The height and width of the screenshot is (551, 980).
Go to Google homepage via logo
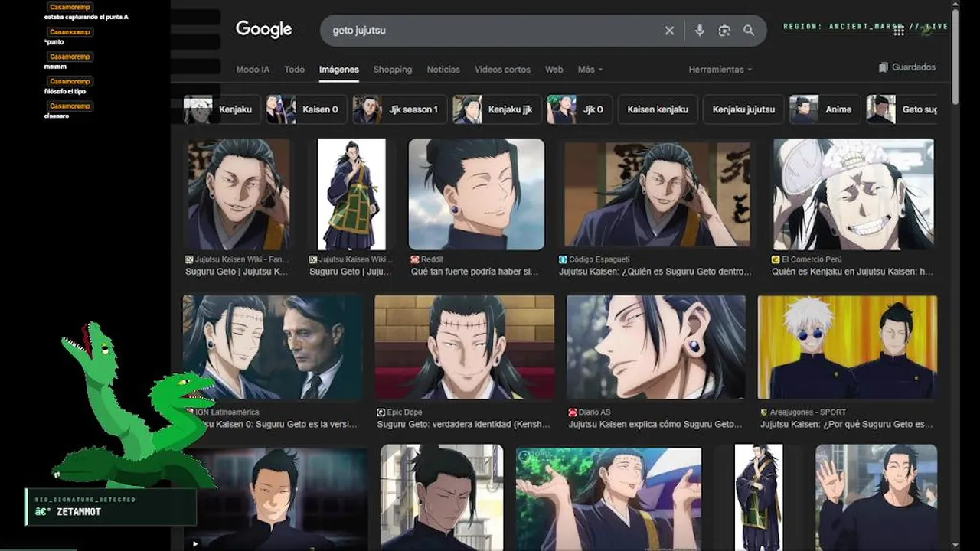coord(263,30)
